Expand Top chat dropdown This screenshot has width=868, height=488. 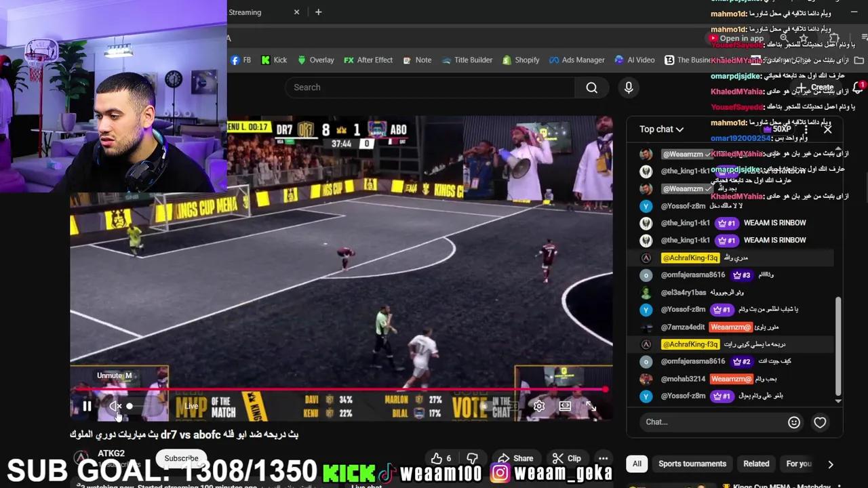(661, 129)
